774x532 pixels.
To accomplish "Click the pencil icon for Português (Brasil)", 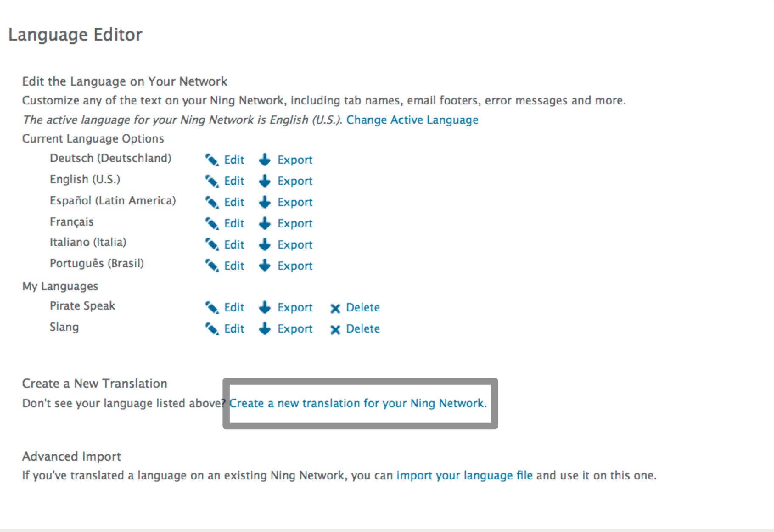I will (212, 266).
